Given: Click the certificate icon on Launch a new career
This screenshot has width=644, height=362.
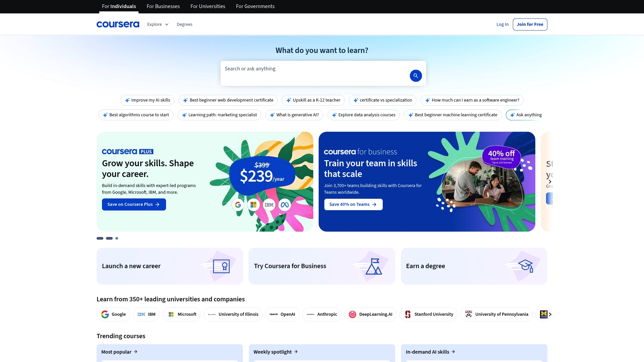Looking at the screenshot, I should pyautogui.click(x=221, y=266).
